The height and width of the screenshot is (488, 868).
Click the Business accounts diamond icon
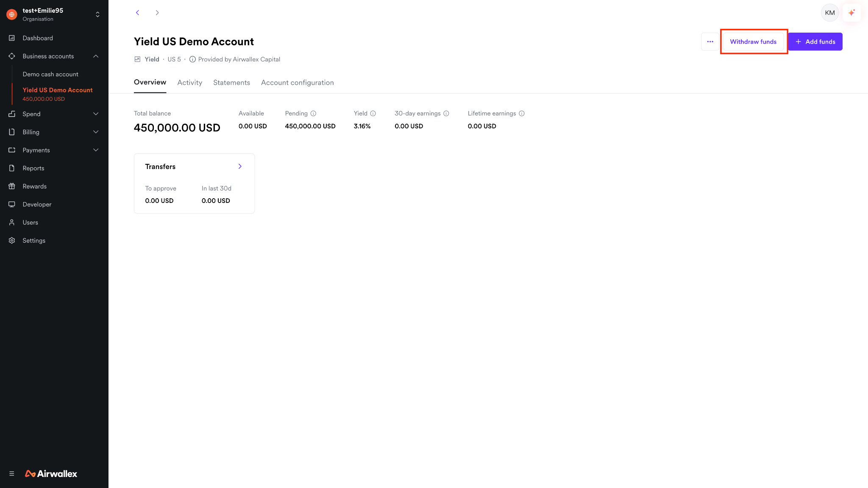click(12, 56)
